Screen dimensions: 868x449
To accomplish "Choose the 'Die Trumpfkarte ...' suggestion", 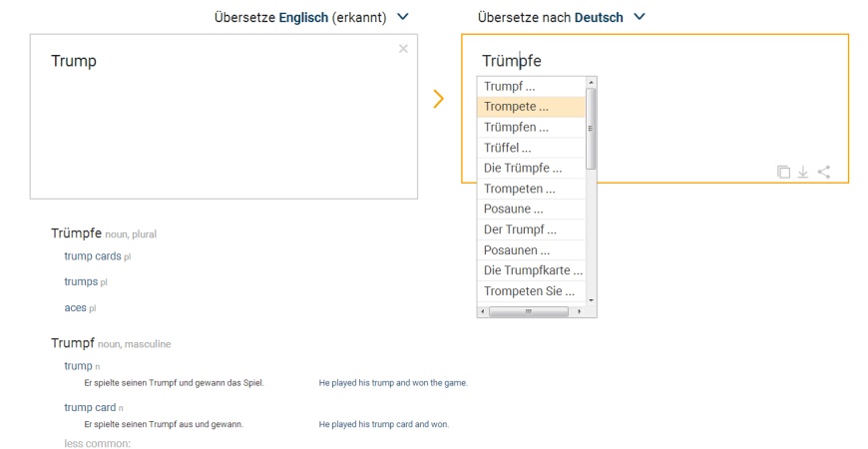I will 531,270.
